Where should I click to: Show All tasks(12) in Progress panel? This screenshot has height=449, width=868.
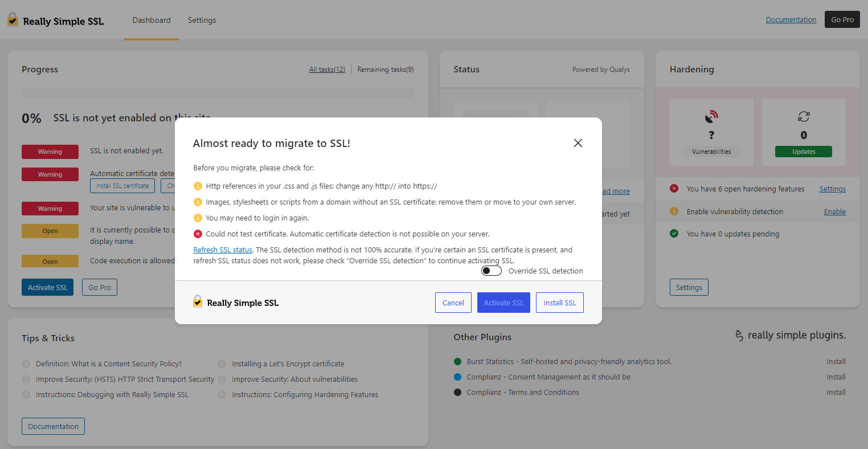point(327,70)
